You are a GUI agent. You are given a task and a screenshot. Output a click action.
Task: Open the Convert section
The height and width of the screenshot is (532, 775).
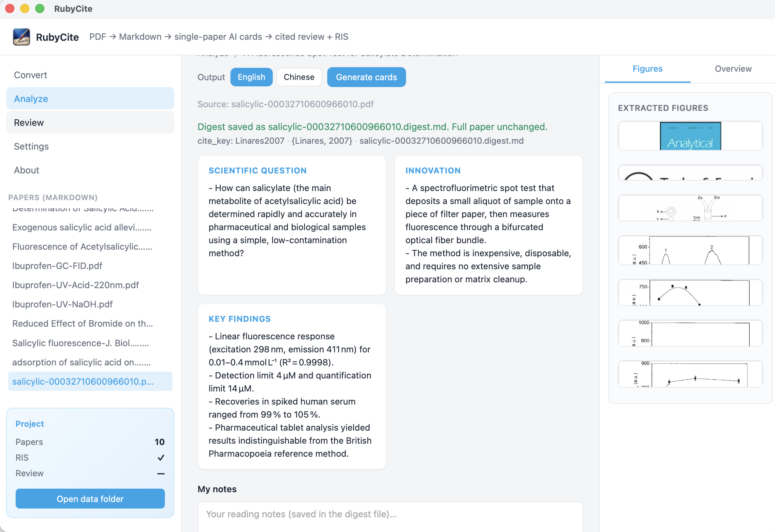pyautogui.click(x=90, y=75)
